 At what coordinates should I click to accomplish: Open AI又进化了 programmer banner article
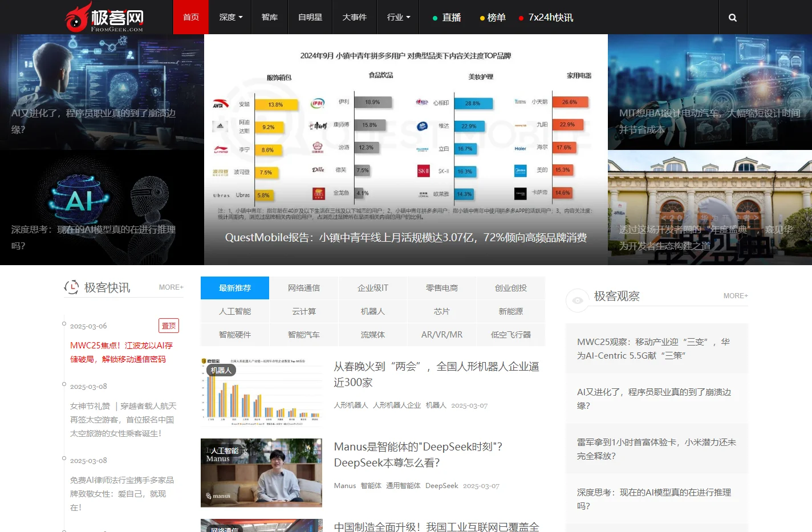click(x=101, y=92)
